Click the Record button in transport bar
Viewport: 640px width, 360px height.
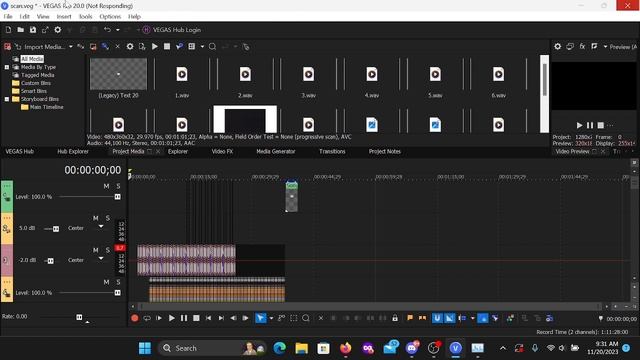pyautogui.click(x=135, y=318)
